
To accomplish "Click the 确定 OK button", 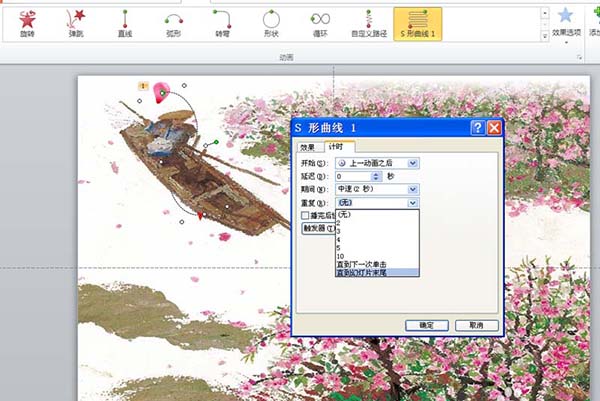I will (427, 325).
